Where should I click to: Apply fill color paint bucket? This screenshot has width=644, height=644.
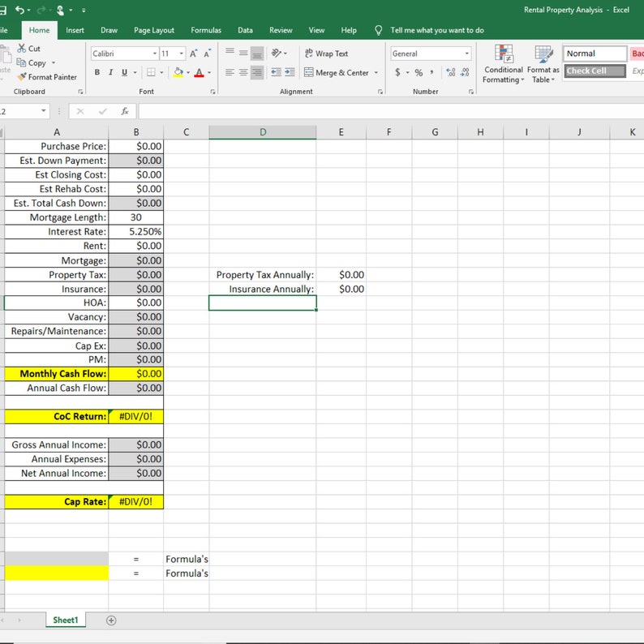[x=178, y=72]
